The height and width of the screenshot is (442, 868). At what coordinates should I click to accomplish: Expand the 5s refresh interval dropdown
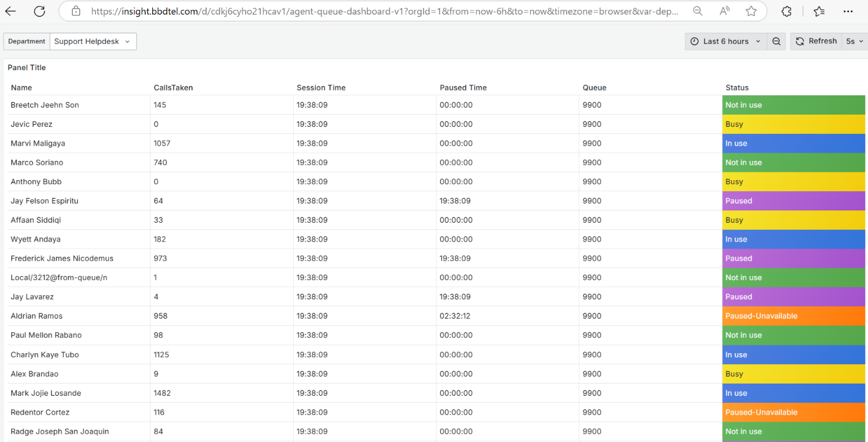pyautogui.click(x=855, y=42)
